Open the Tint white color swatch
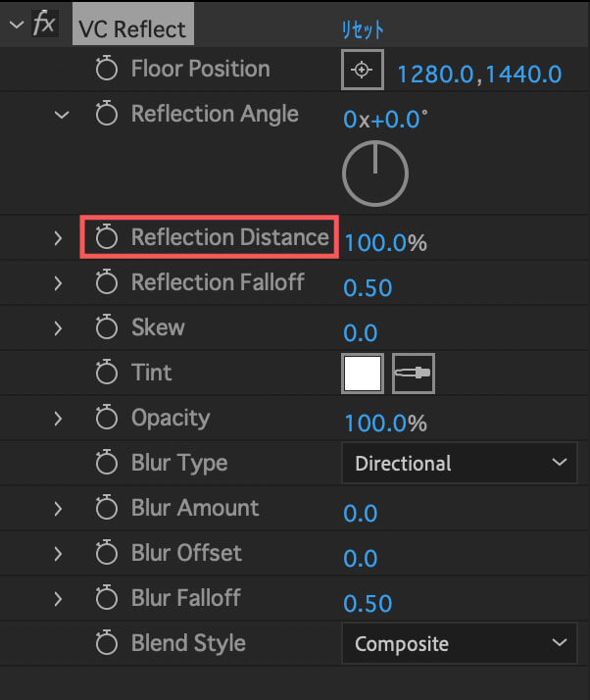Screen dimensions: 590x700 tap(363, 374)
